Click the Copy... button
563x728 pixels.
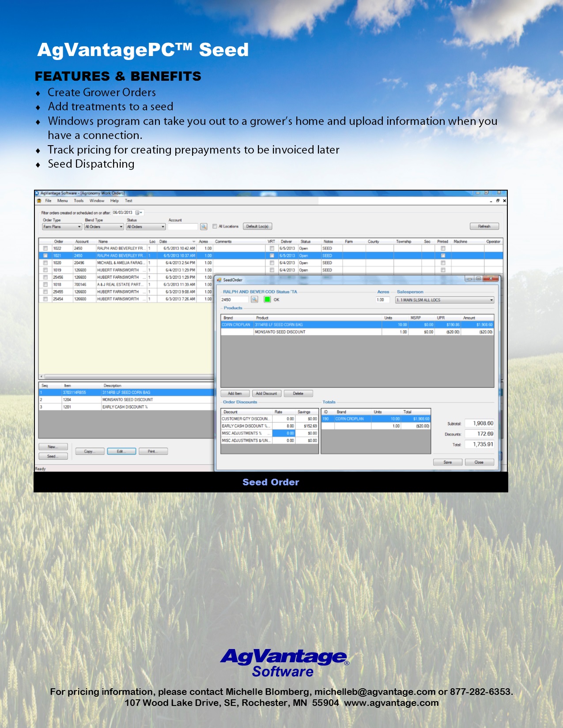[90, 451]
